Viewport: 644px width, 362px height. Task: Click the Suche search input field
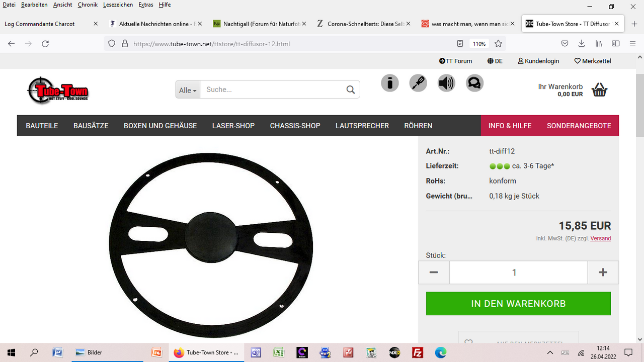coord(272,89)
